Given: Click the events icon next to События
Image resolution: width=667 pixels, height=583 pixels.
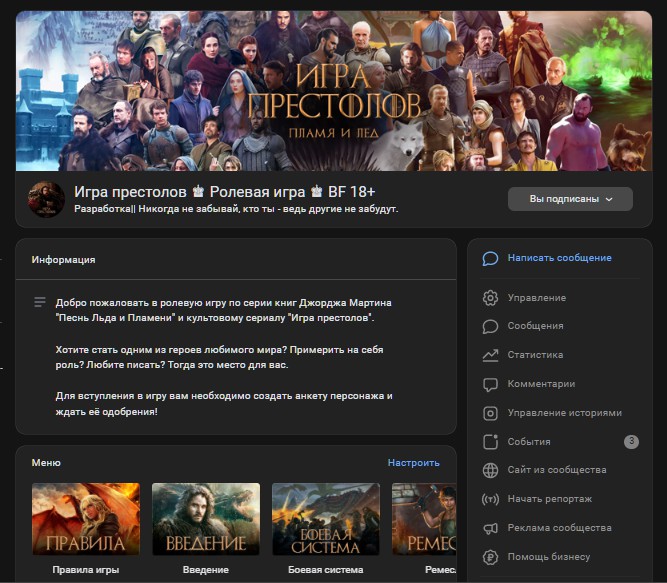Looking at the screenshot, I should [490, 442].
